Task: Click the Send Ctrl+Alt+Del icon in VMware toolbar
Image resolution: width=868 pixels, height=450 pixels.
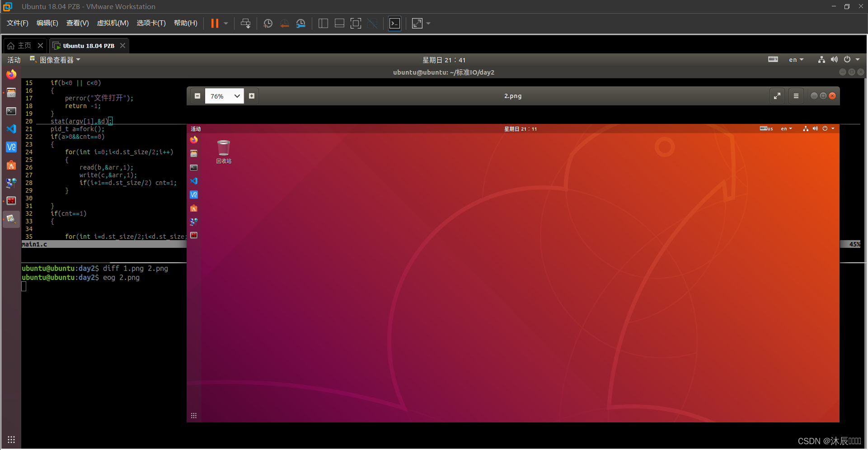Action: [245, 24]
